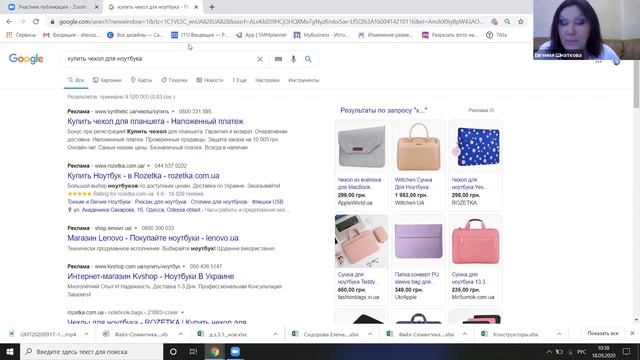The width and height of the screenshot is (640, 360).
Task: Click 'Показать все' downloads button
Action: coord(603,333)
